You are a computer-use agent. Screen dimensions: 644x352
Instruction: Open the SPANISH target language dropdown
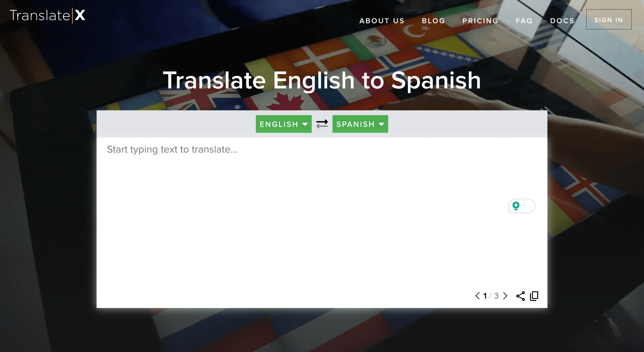tap(360, 124)
